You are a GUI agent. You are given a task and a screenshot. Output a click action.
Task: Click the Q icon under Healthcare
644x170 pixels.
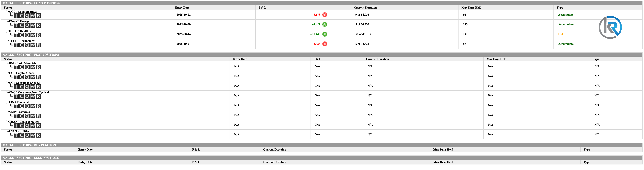(x=27, y=35)
